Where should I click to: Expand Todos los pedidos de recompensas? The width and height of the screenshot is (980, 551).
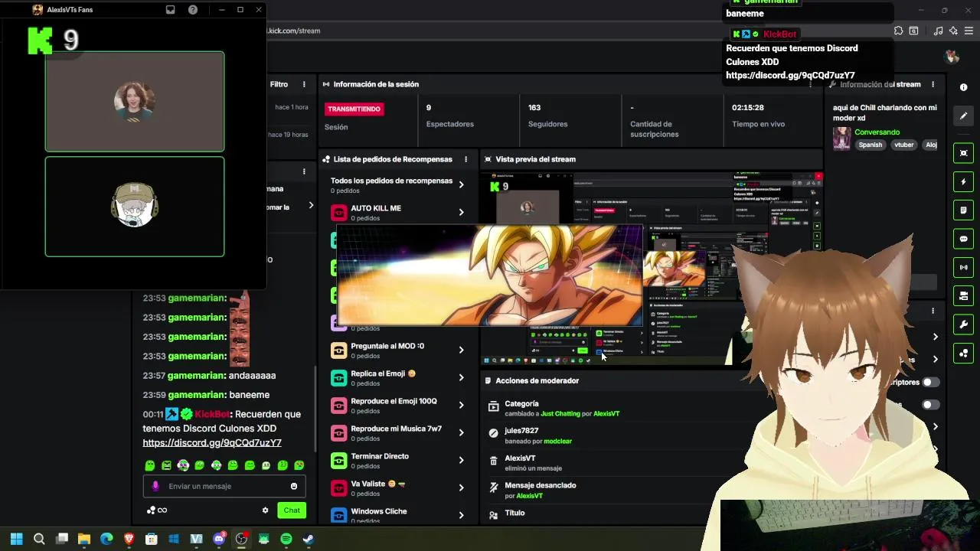click(461, 184)
